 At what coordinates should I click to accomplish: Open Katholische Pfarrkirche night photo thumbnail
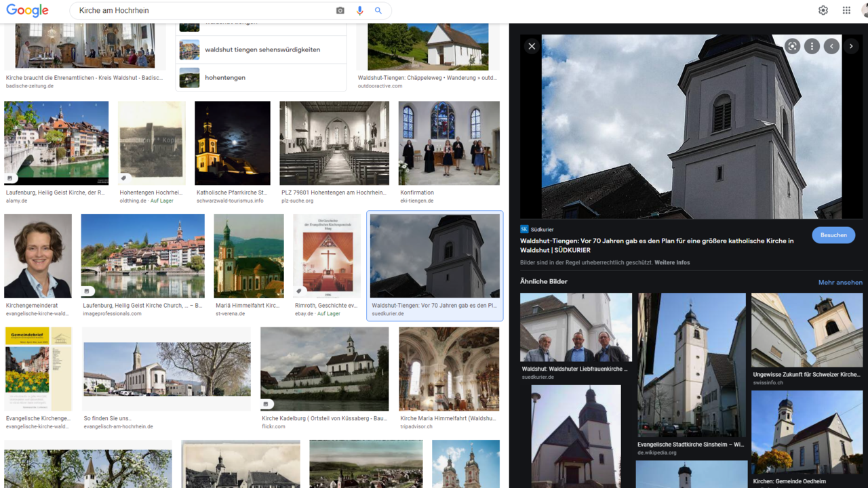coord(233,143)
